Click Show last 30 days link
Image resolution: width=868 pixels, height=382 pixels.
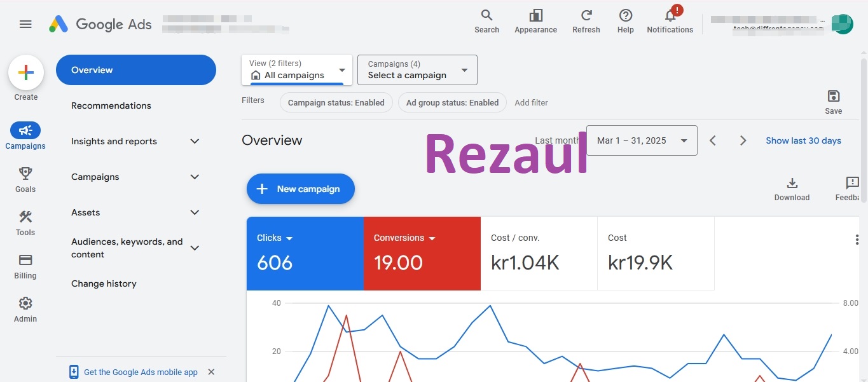803,140
